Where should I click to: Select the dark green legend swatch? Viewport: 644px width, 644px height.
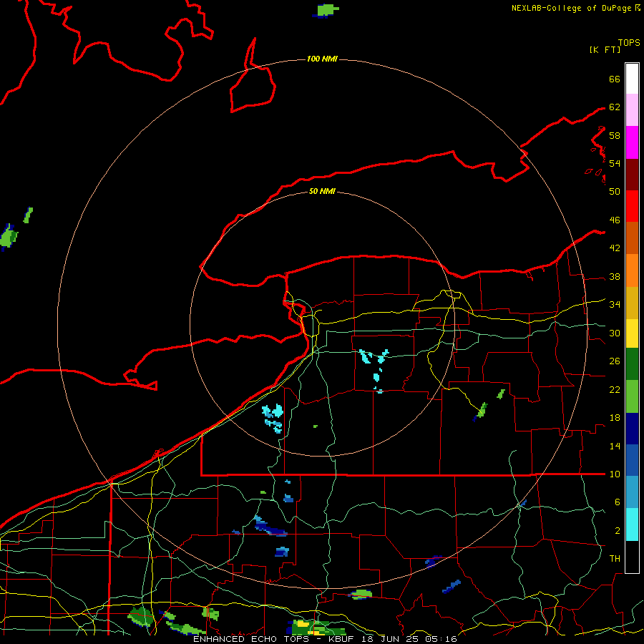coord(632,364)
